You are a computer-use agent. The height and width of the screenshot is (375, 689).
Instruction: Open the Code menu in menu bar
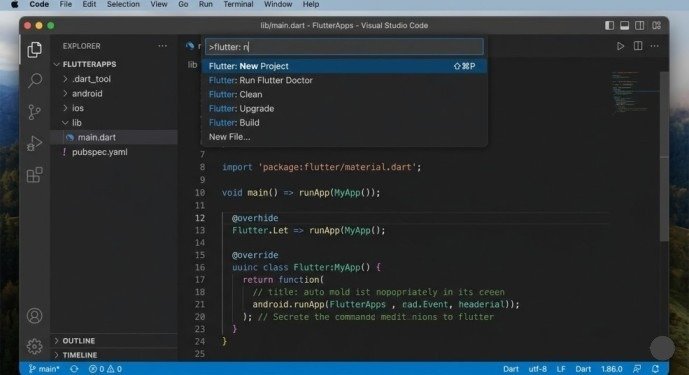(x=39, y=4)
